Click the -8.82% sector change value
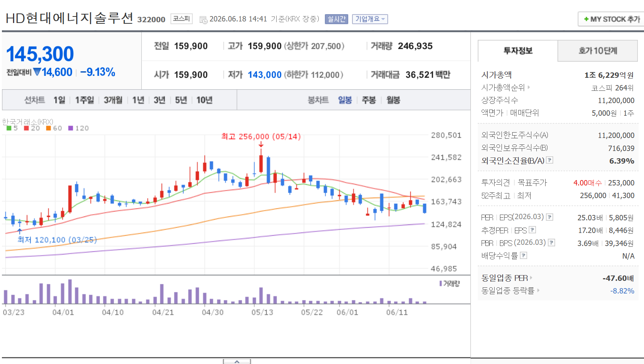The width and height of the screenshot is (644, 364). pyautogui.click(x=622, y=291)
